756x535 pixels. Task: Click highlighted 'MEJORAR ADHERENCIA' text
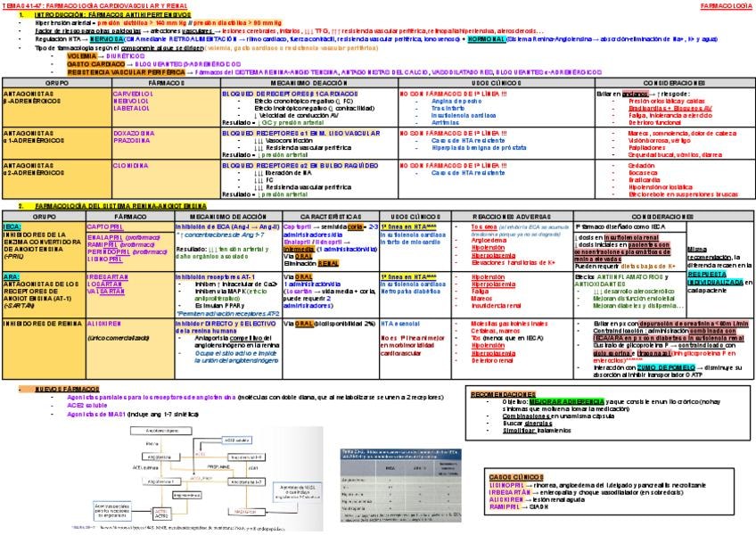click(566, 401)
